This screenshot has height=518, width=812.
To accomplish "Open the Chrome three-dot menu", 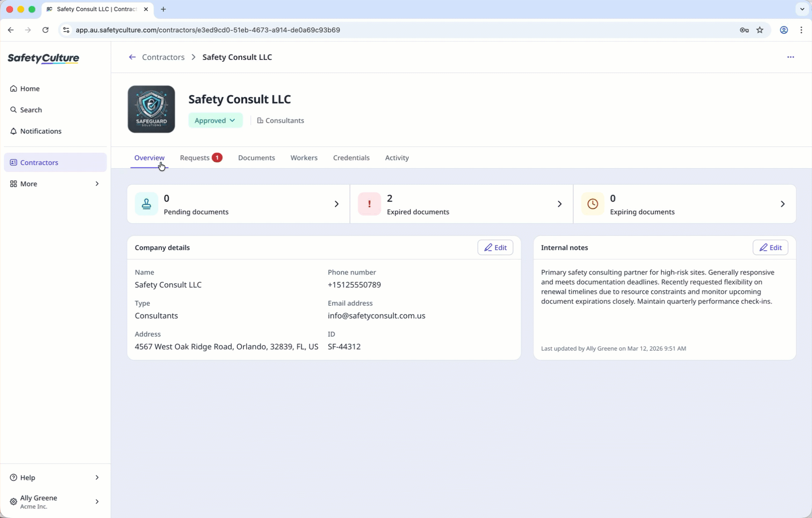I will click(801, 30).
